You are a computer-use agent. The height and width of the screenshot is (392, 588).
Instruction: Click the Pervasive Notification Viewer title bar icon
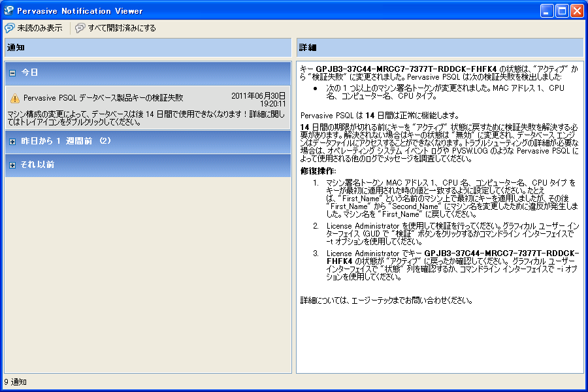point(8,10)
